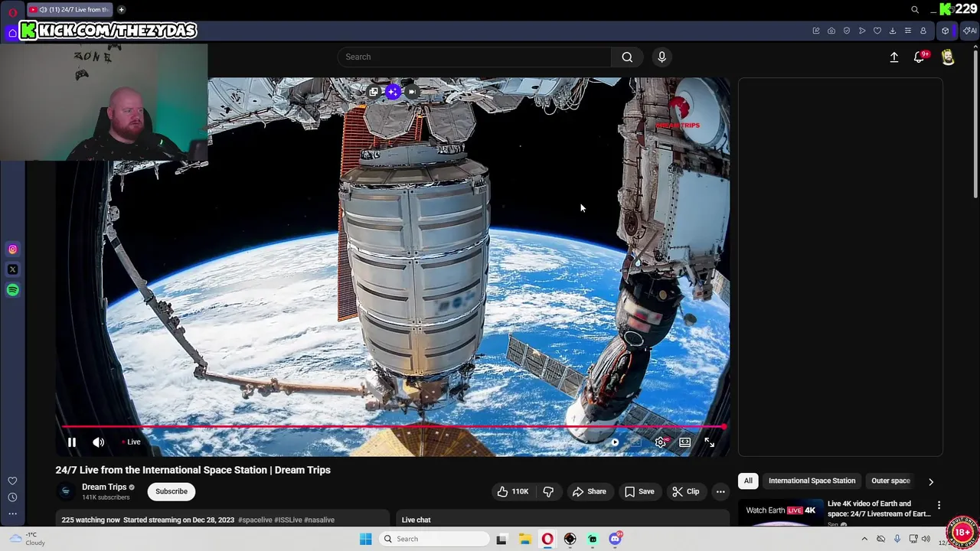Open the Dream Trips channel name link
980x551 pixels.
point(104,487)
